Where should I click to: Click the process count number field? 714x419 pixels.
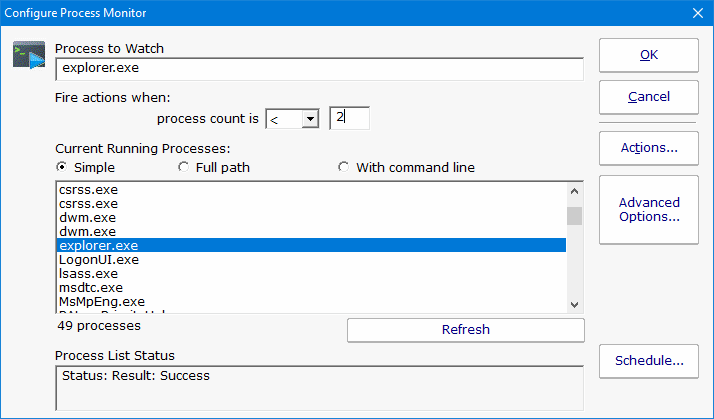(349, 118)
